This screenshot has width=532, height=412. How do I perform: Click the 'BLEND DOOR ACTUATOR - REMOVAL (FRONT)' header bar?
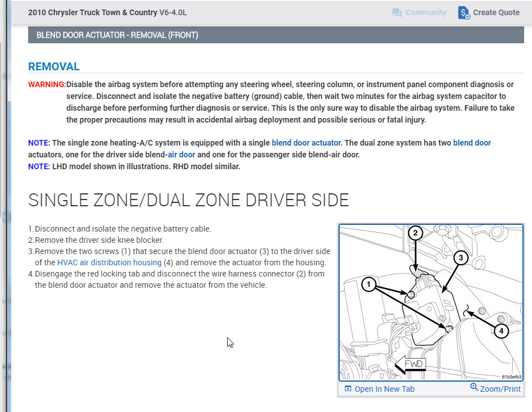(276, 35)
